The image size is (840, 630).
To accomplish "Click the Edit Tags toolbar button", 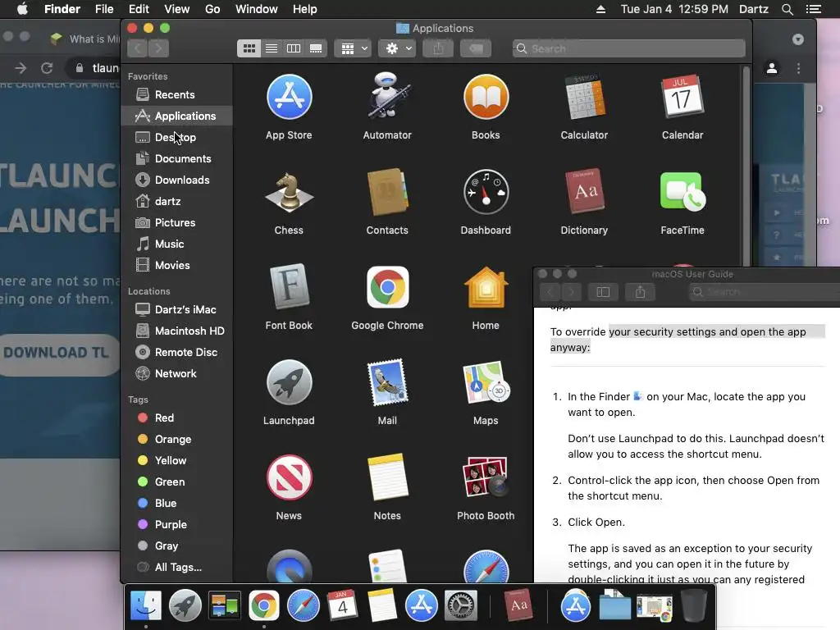I will [476, 48].
